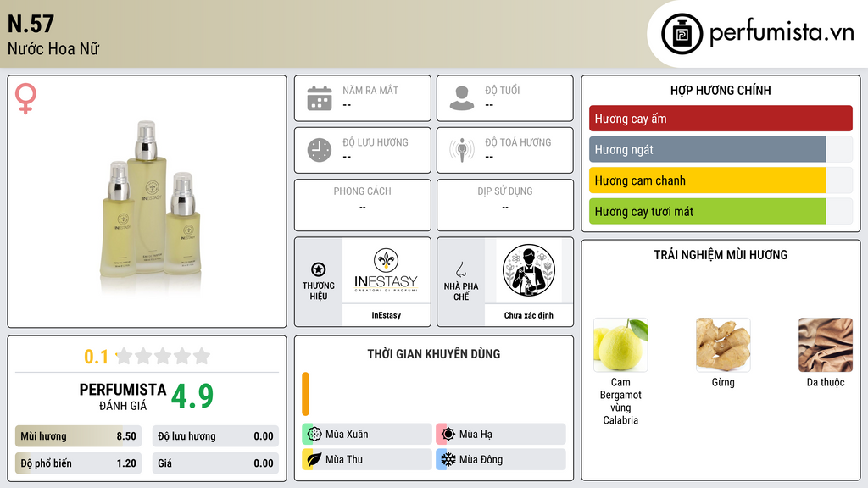Click the Mùa Hạ season label
The image size is (868, 488).
click(476, 435)
